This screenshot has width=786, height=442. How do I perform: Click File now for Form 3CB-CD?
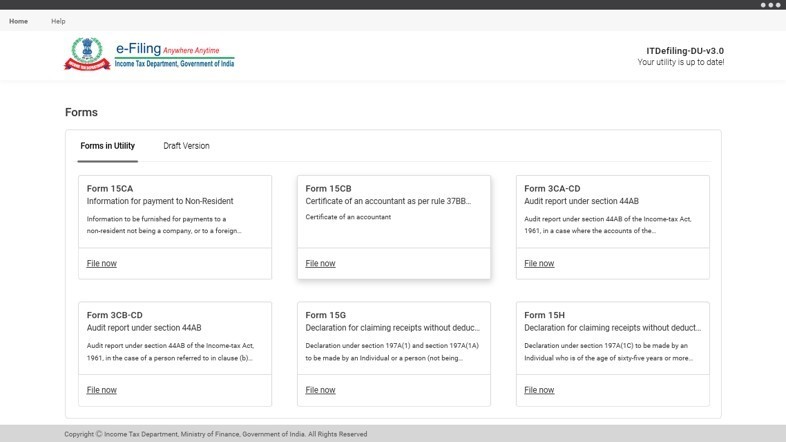pyautogui.click(x=101, y=390)
